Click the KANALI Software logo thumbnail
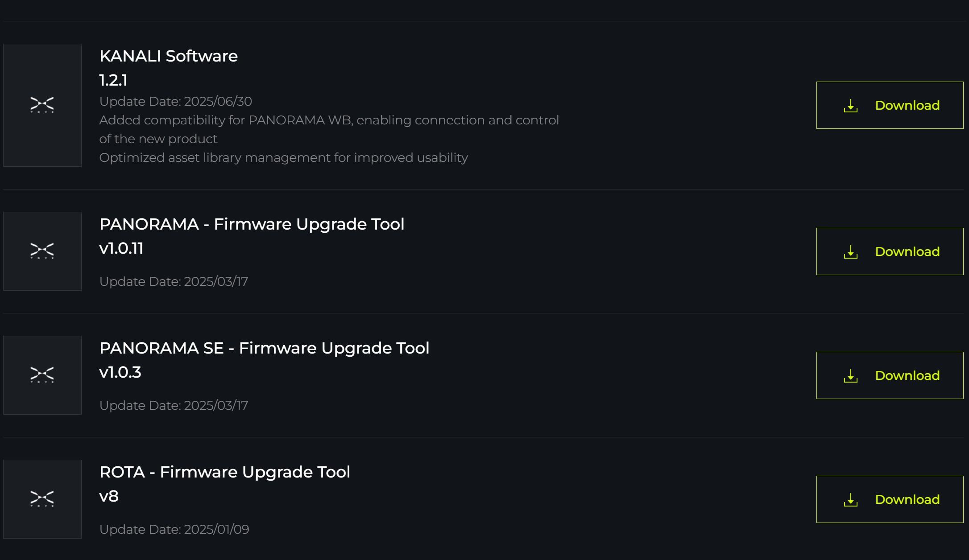969x560 pixels. (42, 105)
